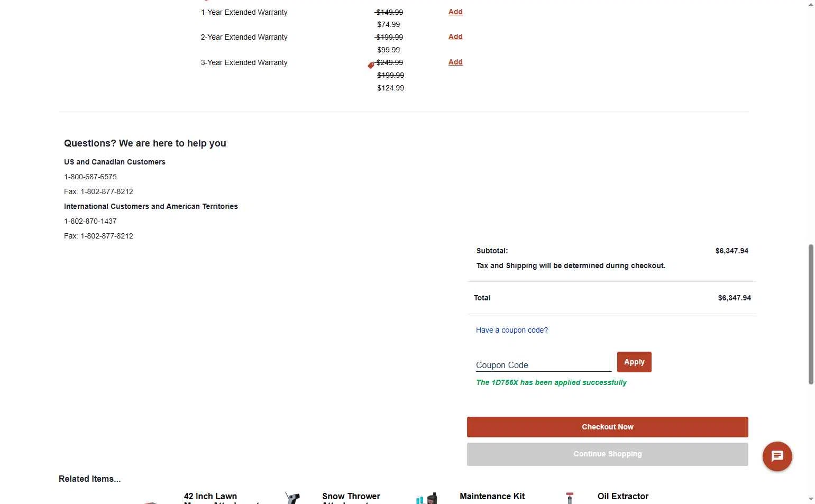
Task: Click the 3-Year Extended Warranty label
Action: (244, 62)
